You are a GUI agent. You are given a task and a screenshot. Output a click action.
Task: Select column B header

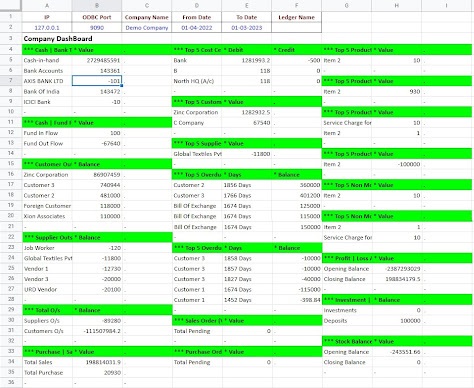(97, 5)
